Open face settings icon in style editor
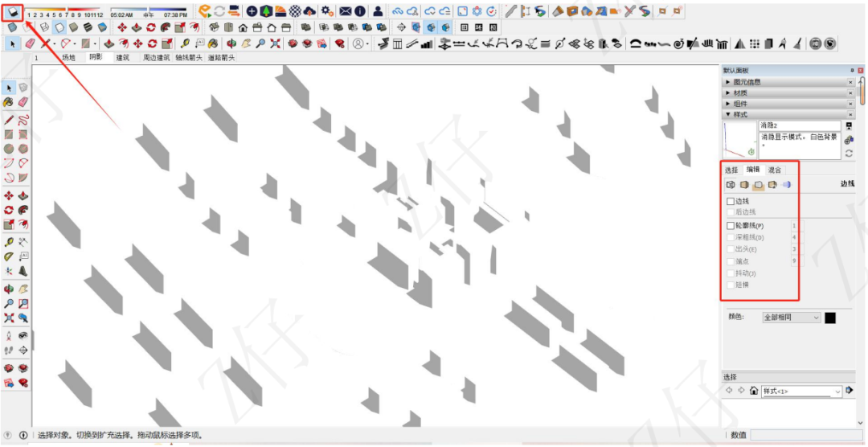Viewport: 868px width, 447px height. click(x=744, y=184)
